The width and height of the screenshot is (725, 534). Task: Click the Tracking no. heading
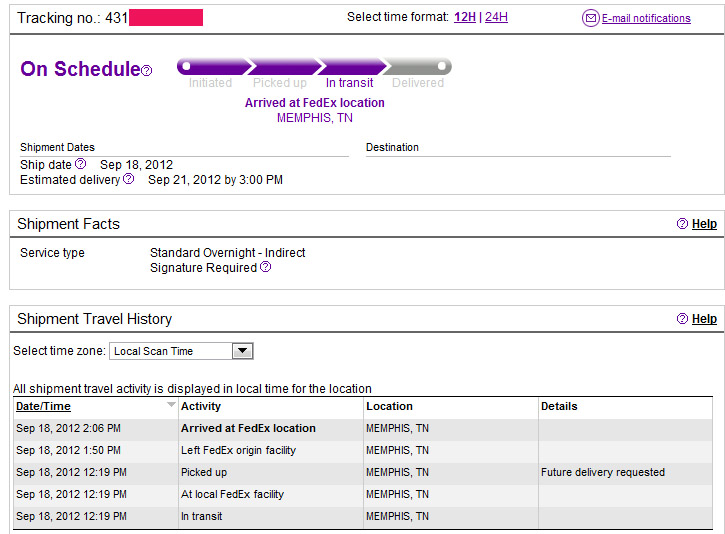[x=72, y=18]
